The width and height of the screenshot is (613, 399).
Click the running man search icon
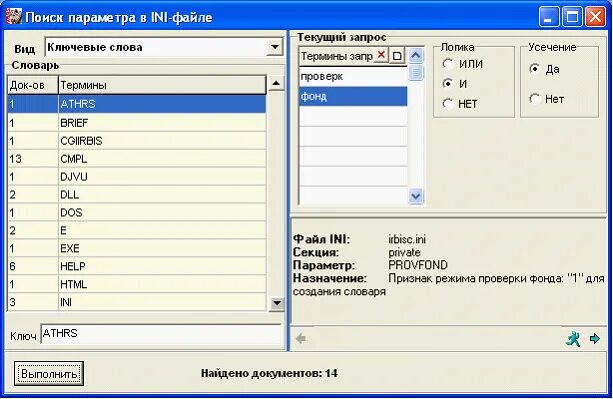pos(573,338)
